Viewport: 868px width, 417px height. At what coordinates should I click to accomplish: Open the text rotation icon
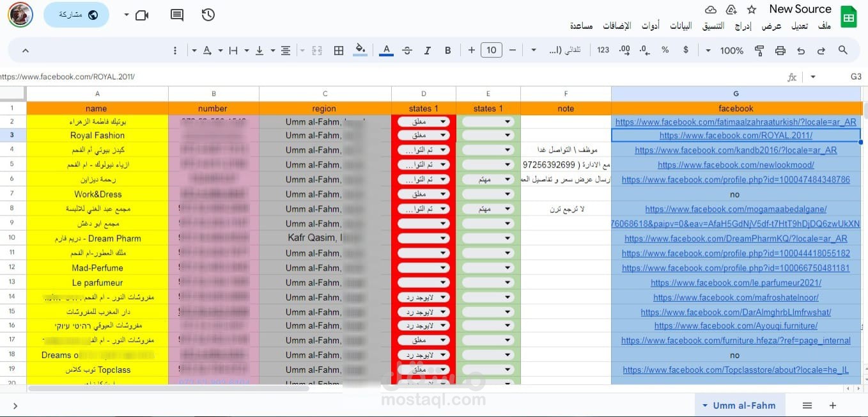click(x=207, y=50)
